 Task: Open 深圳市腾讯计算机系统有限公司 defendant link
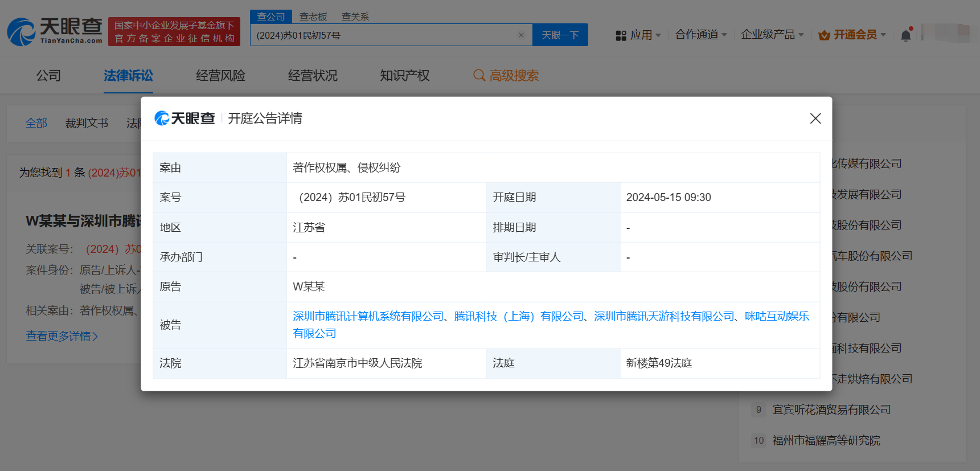click(x=368, y=317)
